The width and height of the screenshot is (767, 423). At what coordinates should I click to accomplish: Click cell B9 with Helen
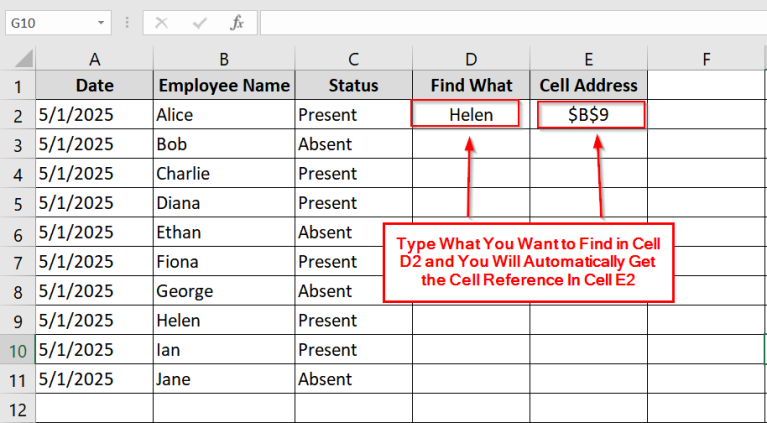[x=223, y=321]
